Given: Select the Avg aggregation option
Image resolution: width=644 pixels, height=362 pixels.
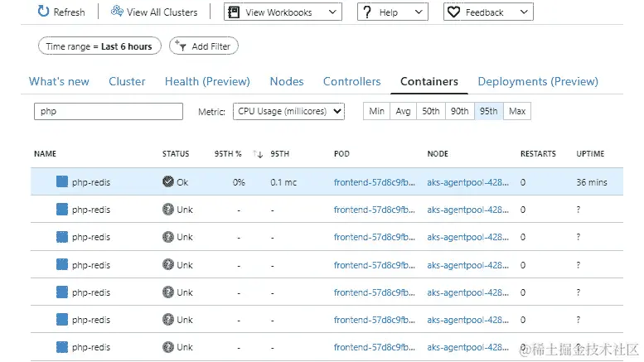Looking at the screenshot, I should 404,111.
